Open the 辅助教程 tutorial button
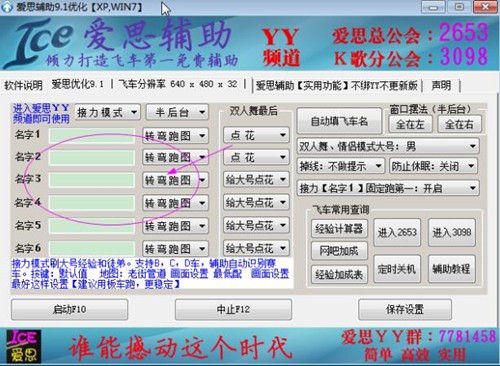This screenshot has width=500, height=366. 452,269
